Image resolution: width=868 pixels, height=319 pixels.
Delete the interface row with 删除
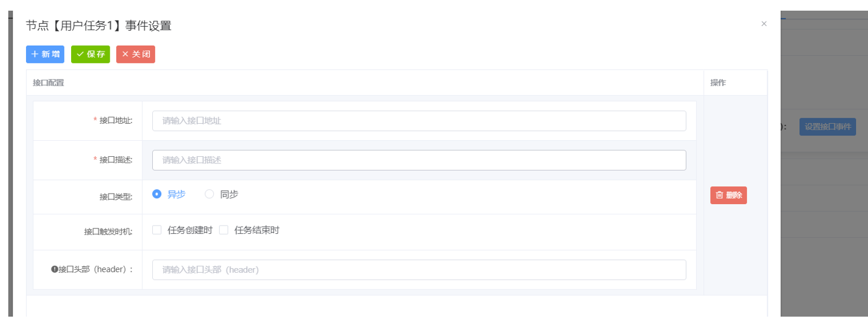click(x=728, y=195)
